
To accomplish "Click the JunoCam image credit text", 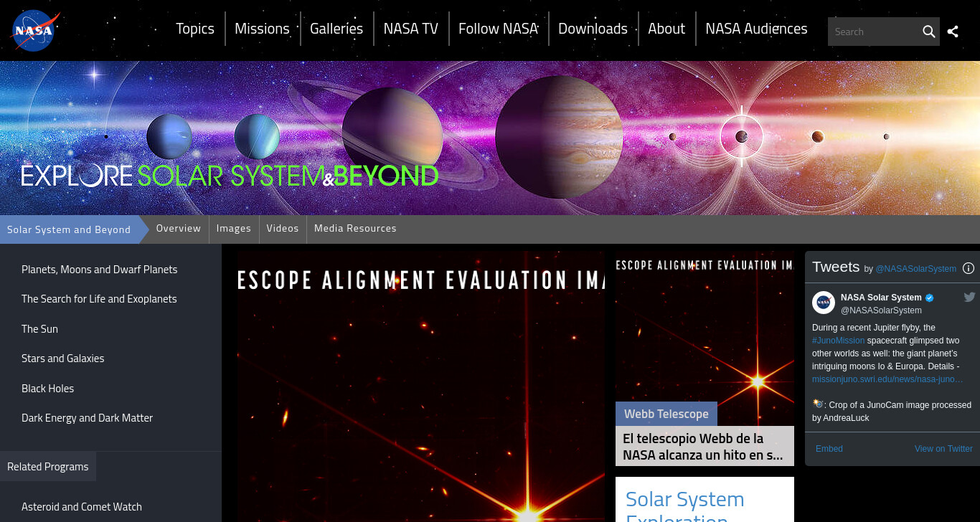I will 892,412.
